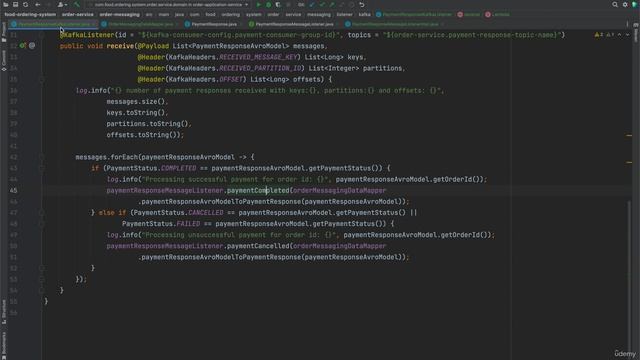This screenshot has height=360, width=640.
Task: Open the Commit tool window
Action: 4,60
